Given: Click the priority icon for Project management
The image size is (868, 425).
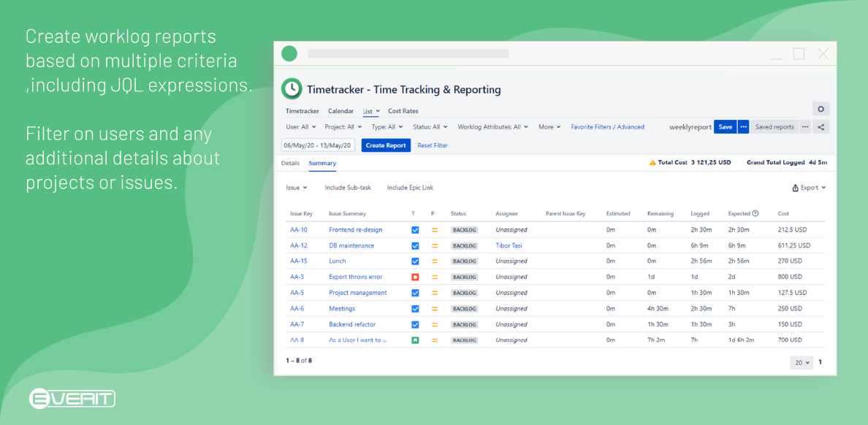Looking at the screenshot, I should [x=435, y=293].
